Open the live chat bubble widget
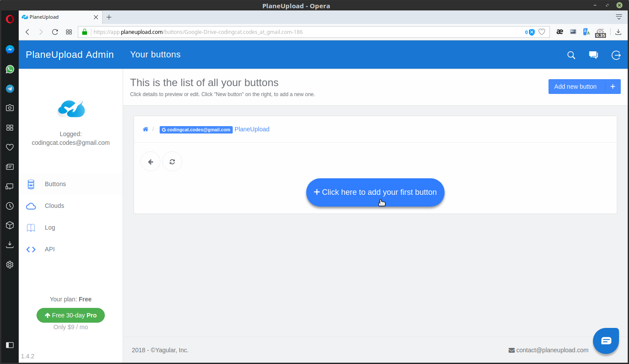 pos(606,341)
